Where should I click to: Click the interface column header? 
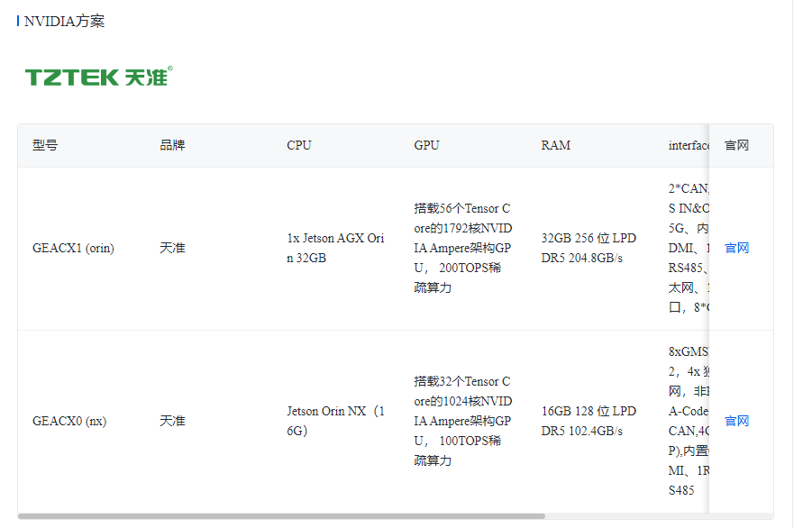coord(689,145)
